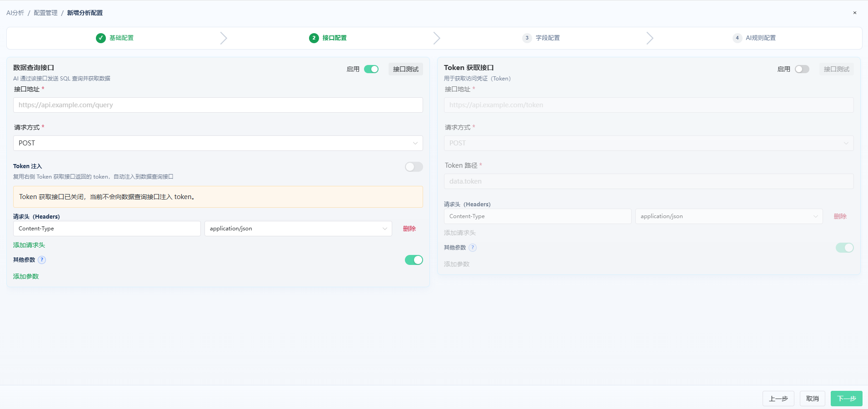Open the 请求方式 POST dropdown in 数据查询接口

click(x=218, y=143)
